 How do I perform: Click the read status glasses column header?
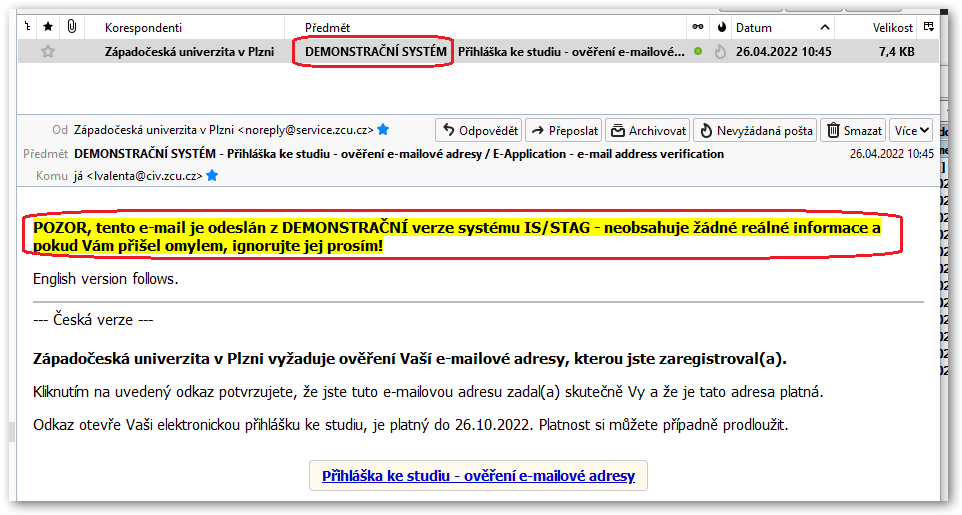[698, 27]
